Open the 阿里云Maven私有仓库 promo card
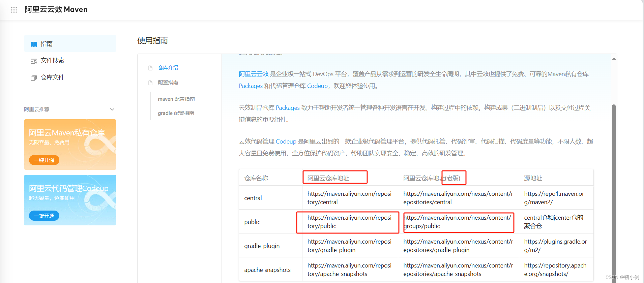 point(70,145)
